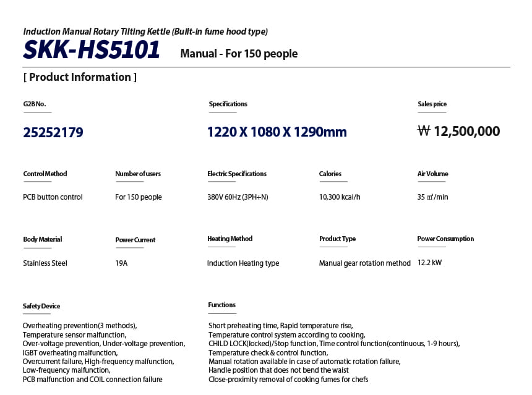
Task: Select the 380V 60Hz (3PH+N) value
Action: click(x=238, y=197)
